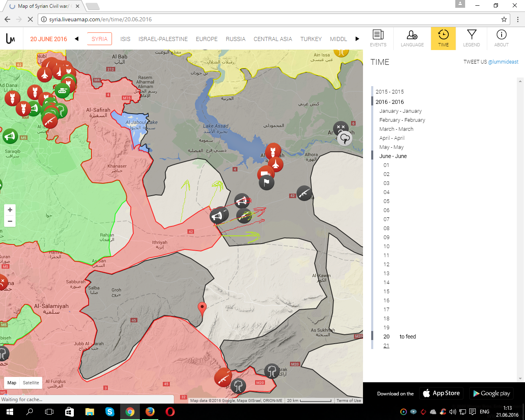Expand January - January month
This screenshot has height=420, width=525.
400,111
